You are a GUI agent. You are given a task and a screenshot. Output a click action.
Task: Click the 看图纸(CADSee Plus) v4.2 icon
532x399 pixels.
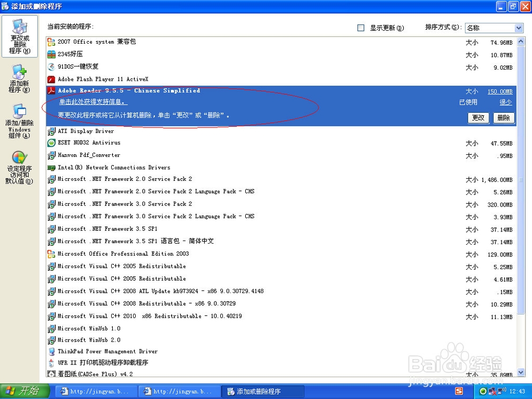(x=51, y=374)
